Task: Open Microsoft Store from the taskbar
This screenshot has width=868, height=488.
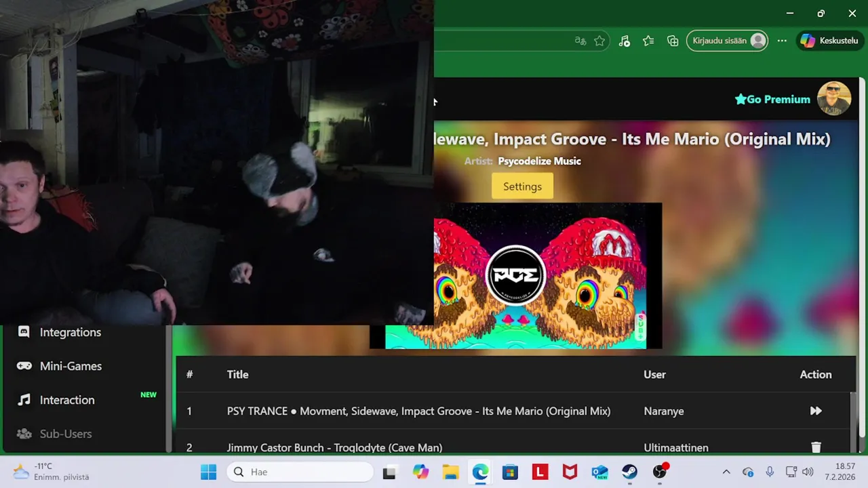Action: click(510, 472)
